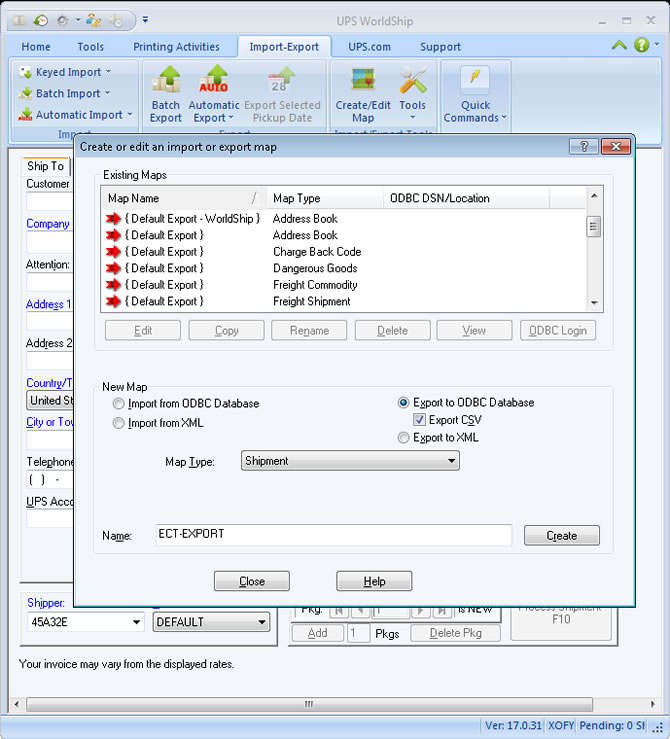Open the UPS.com ribbon tab

369,46
